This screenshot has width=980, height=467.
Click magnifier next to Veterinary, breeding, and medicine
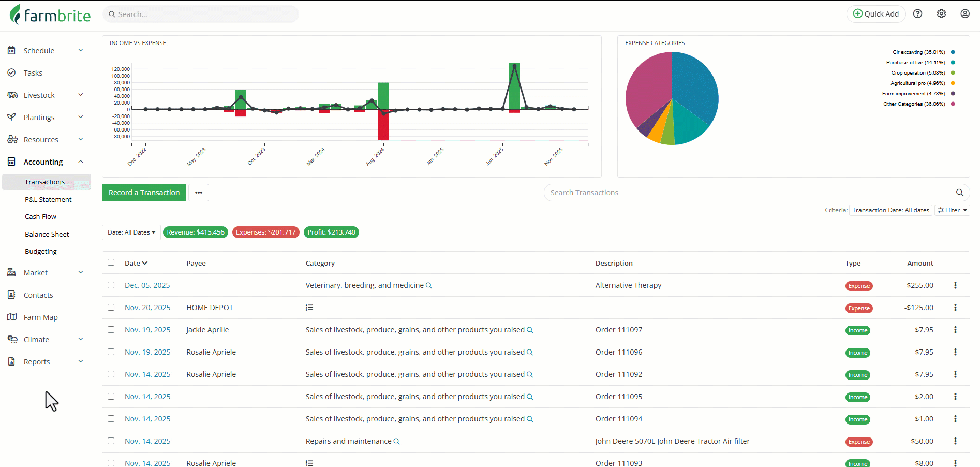point(429,286)
